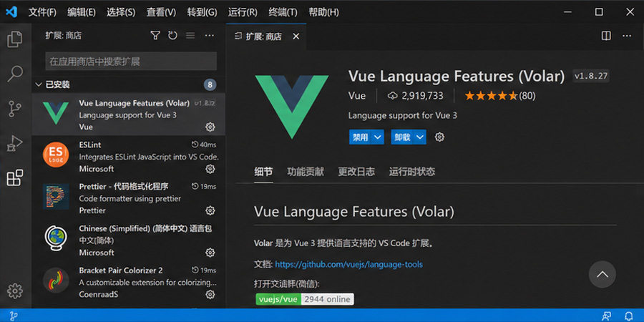The height and width of the screenshot is (322, 644).
Task: Open the 文件(F) menu
Action: pyautogui.click(x=42, y=12)
